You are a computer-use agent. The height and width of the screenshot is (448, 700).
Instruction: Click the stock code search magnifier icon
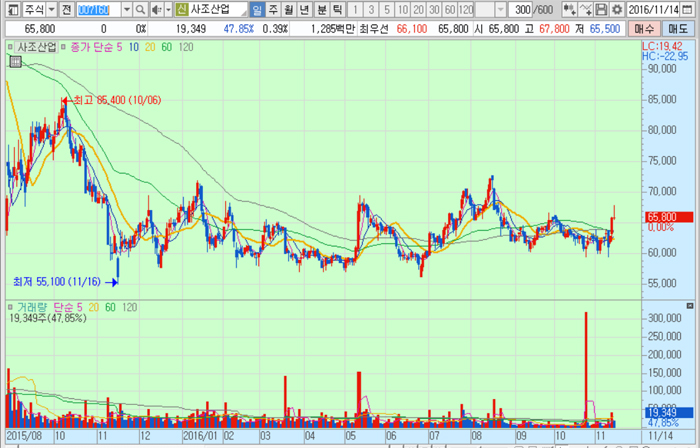click(x=141, y=9)
